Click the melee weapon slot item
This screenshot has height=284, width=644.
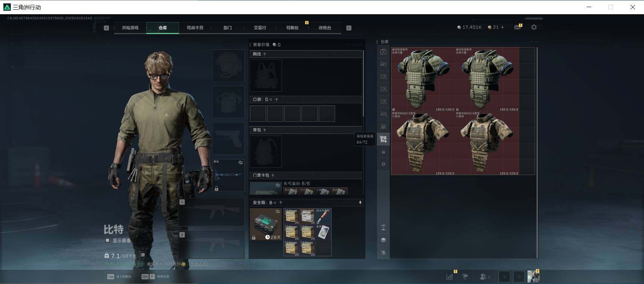click(x=229, y=175)
